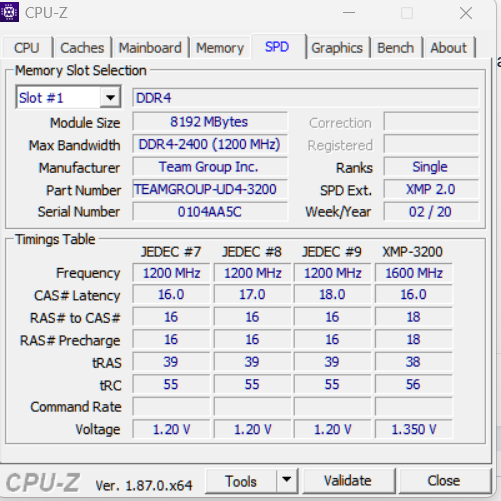Go to the Mainboard tab
Viewport: 501px width, 501px height.
[150, 48]
